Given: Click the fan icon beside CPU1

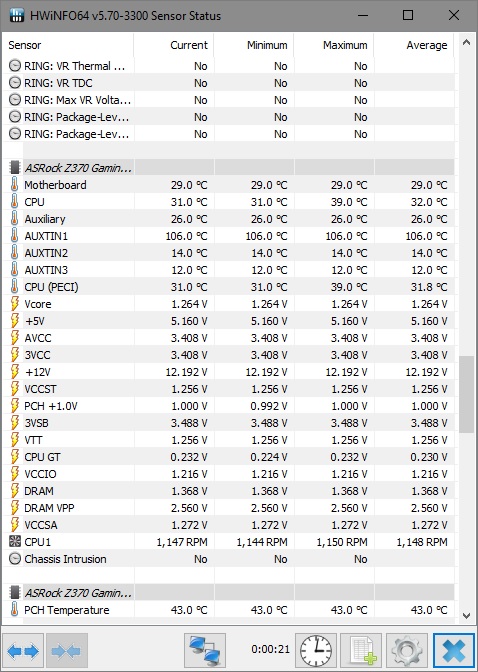Looking at the screenshot, I should 15,541.
